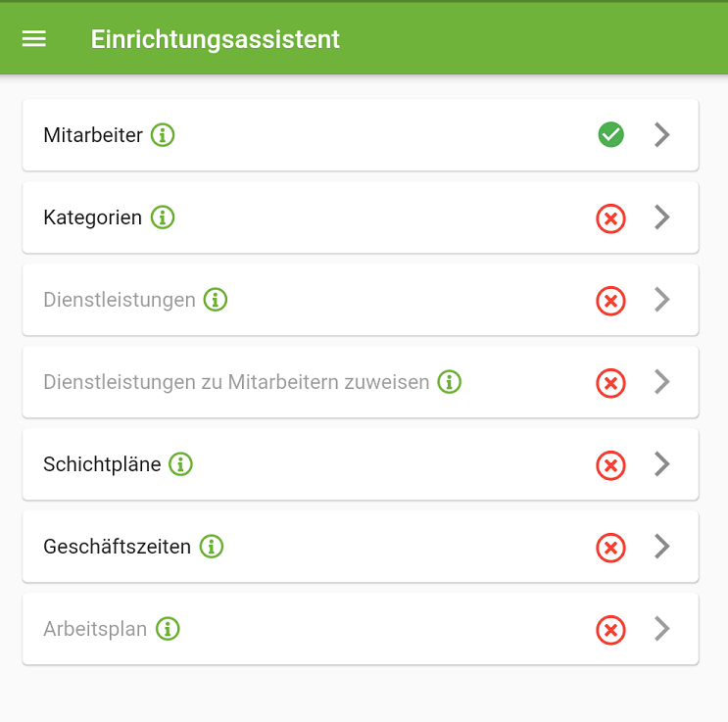
Task: Click info icon beside Dienstleistungen zu Mitarbeitern zuweisen
Action: click(x=450, y=382)
